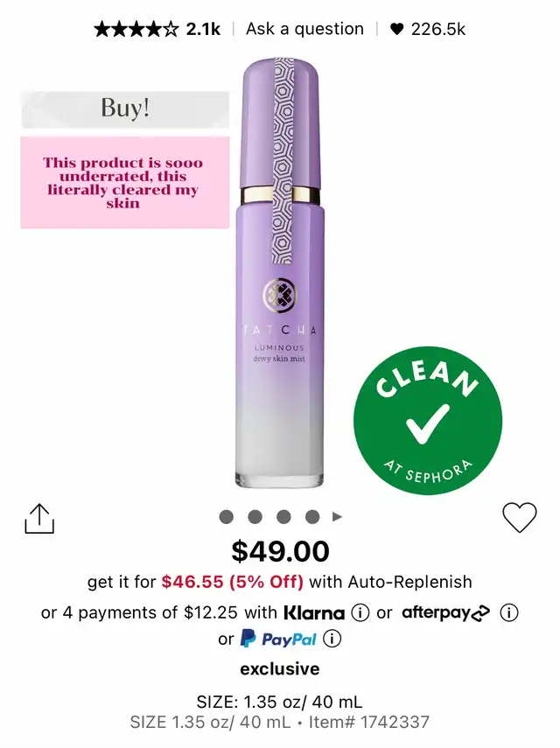Image resolution: width=560 pixels, height=748 pixels.
Task: Open PayPal info icon
Action: (332, 639)
